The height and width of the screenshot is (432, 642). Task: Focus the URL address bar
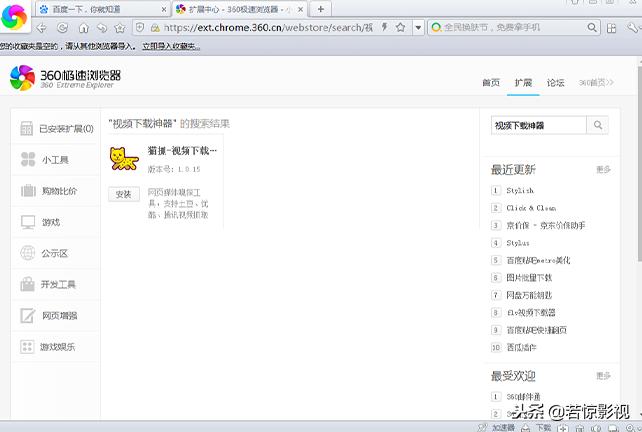coord(268,27)
